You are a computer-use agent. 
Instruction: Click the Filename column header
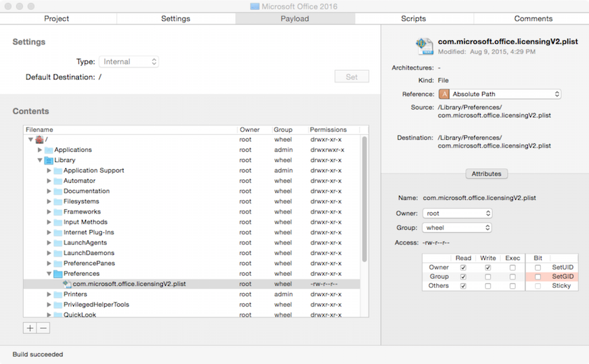[x=131, y=130]
